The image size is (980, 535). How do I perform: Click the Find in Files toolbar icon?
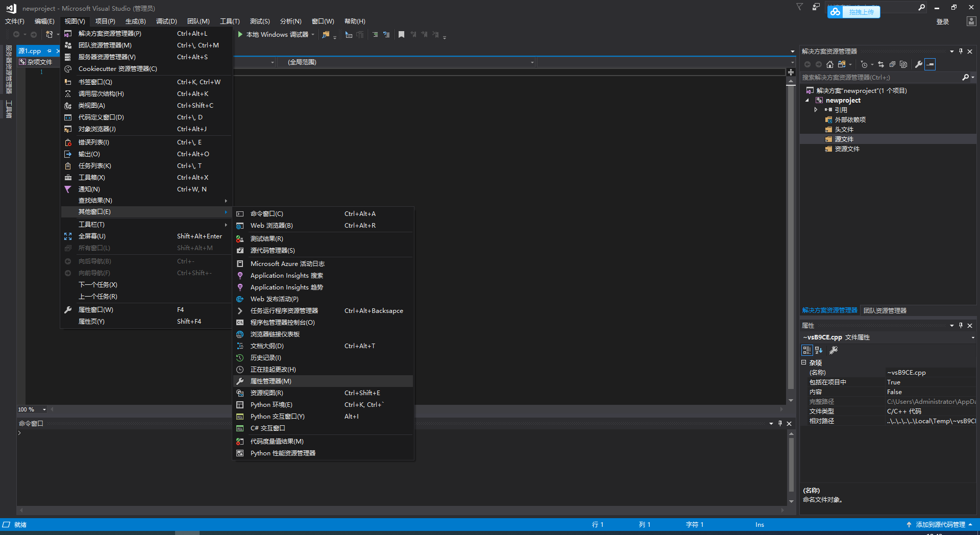(326, 35)
